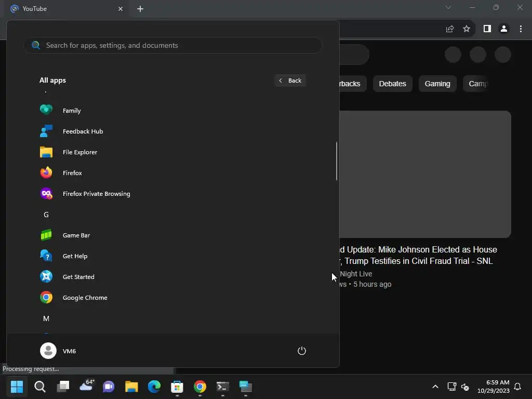This screenshot has width=532, height=399.
Task: Launch Feedback Hub from the app list
Action: click(x=173, y=131)
